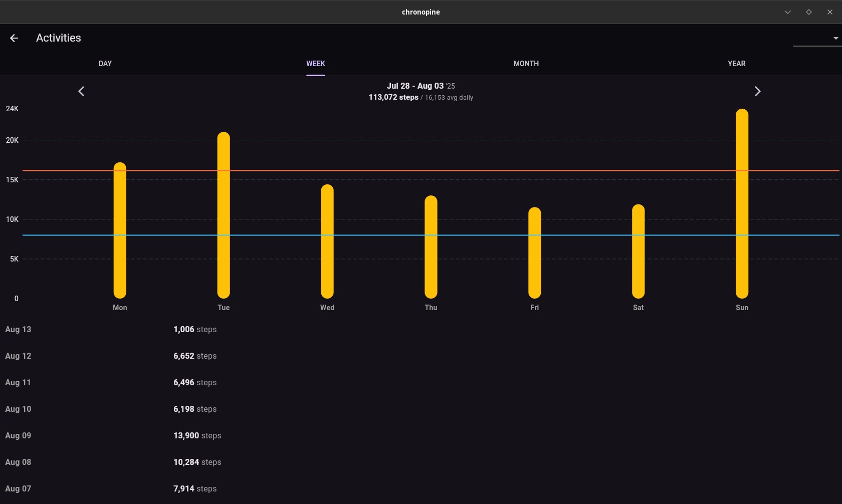Select Tuesday's yellow bar in chart
The image size is (842, 504).
pos(224,215)
